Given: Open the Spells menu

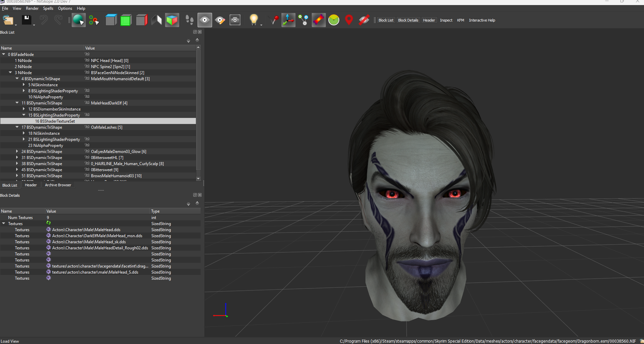Looking at the screenshot, I should 48,8.
